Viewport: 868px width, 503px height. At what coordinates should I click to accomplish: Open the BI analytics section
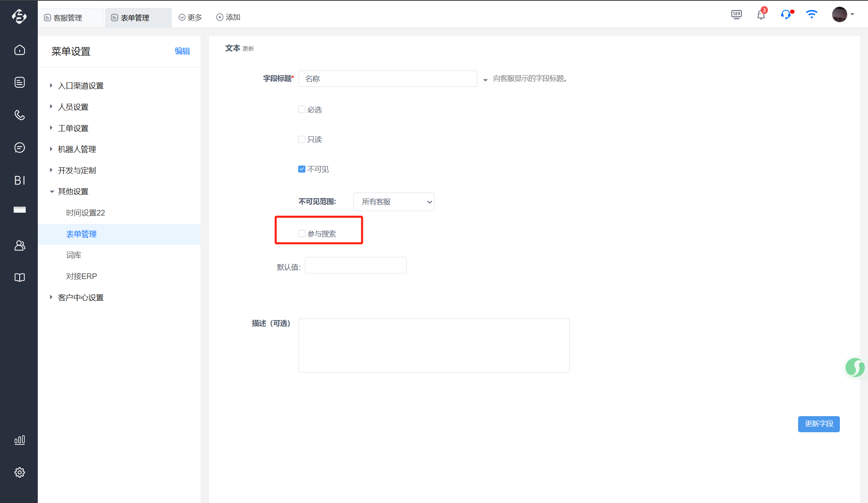pos(19,180)
